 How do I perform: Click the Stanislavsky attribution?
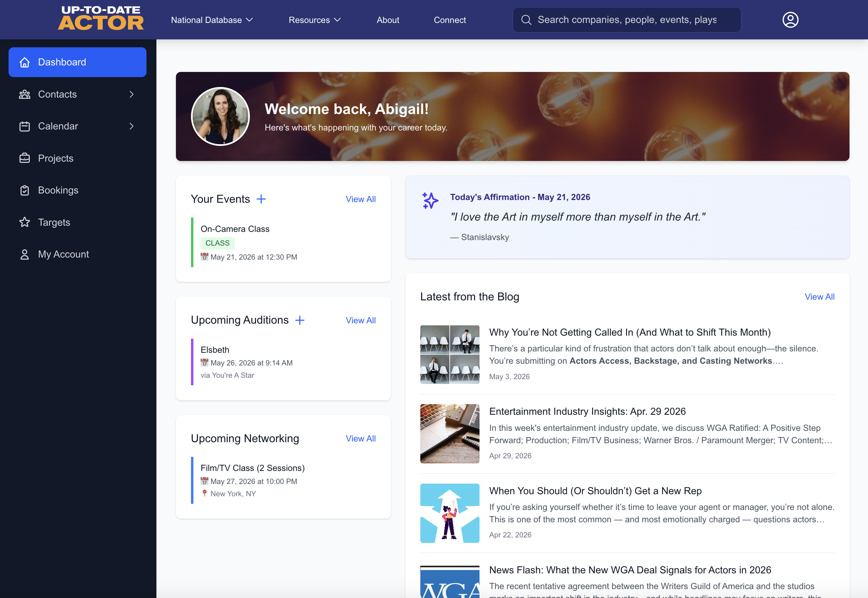pos(480,237)
